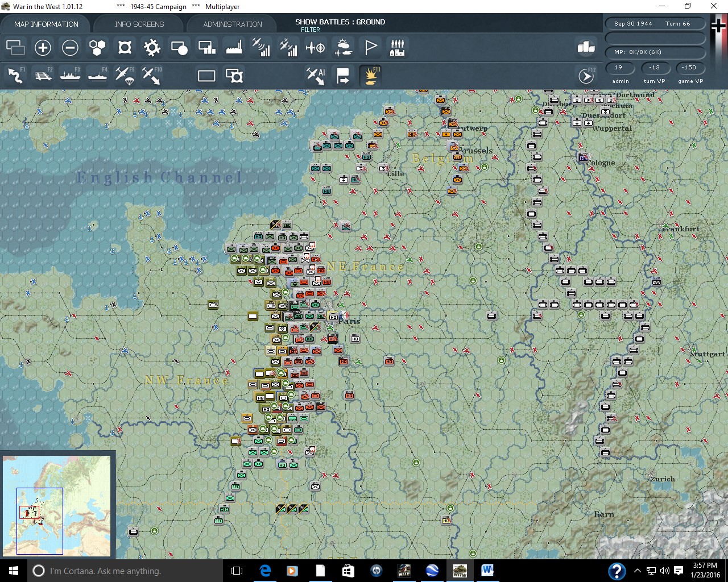Show hidden system tray icons
This screenshot has width=728, height=582.
tap(637, 571)
